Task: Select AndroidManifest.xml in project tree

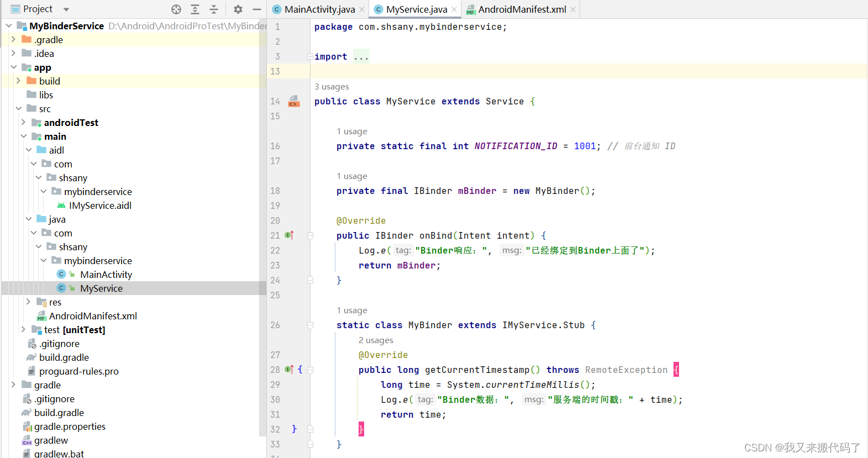Action: pyautogui.click(x=93, y=316)
